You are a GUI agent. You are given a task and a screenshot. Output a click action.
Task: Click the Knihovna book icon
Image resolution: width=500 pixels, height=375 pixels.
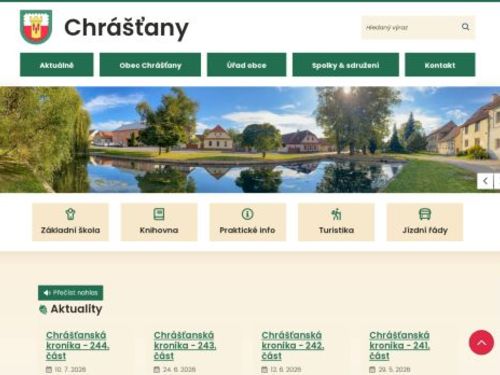click(159, 214)
